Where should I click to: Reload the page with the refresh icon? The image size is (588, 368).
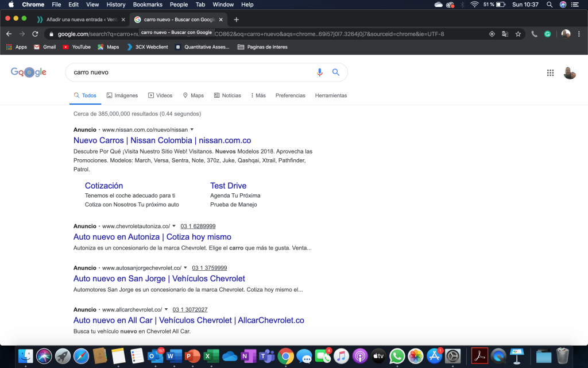click(x=35, y=34)
